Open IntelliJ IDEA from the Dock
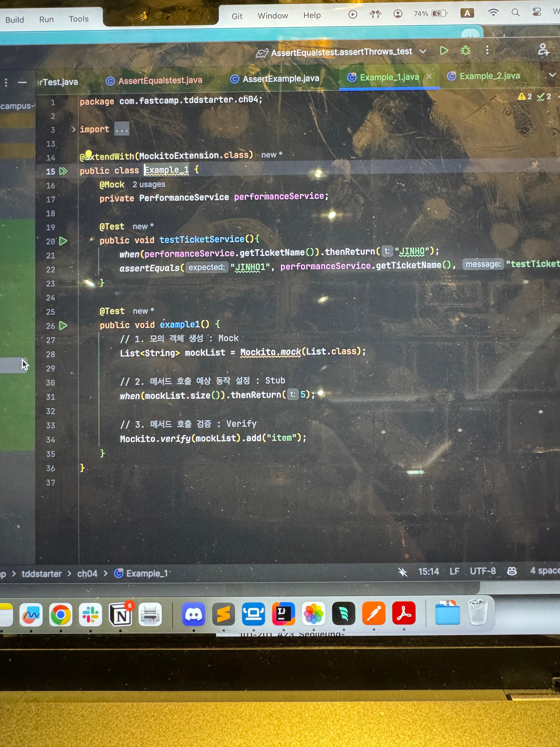 [x=283, y=614]
